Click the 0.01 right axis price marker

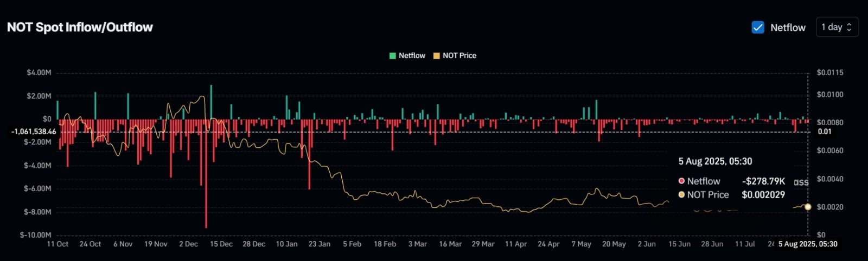[x=825, y=132]
